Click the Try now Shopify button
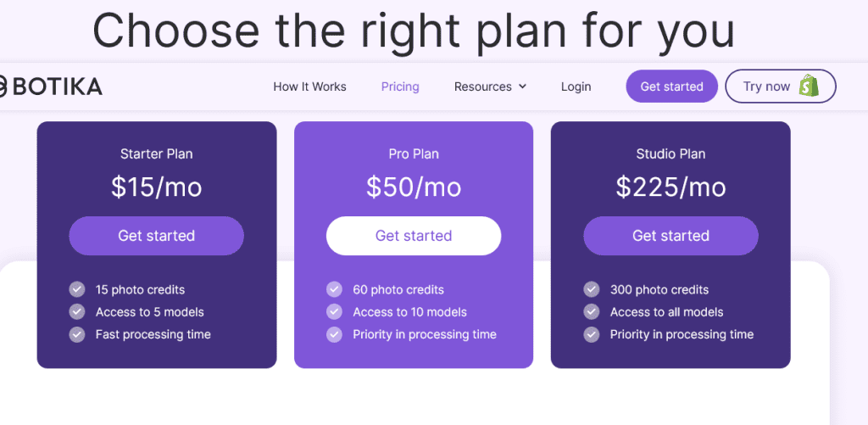The height and width of the screenshot is (425, 868). (x=780, y=86)
